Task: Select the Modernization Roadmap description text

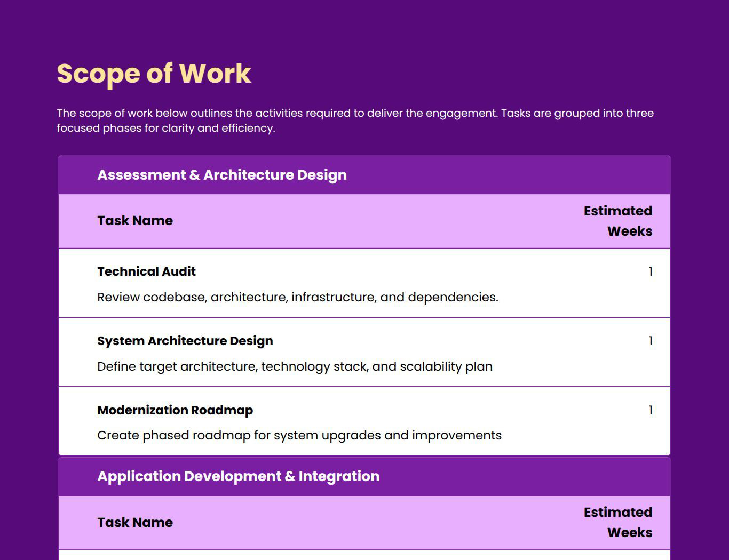Action: click(299, 435)
